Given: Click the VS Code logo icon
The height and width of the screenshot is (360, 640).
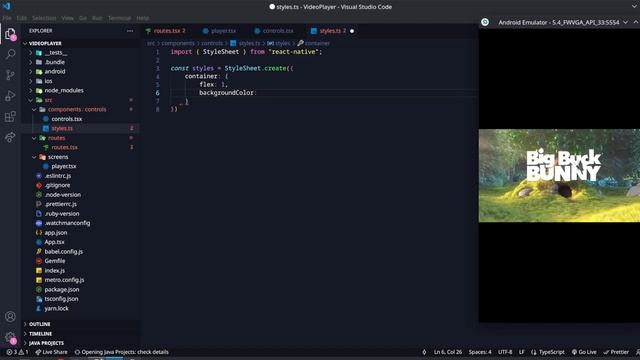Looking at the screenshot, I should point(7,6).
